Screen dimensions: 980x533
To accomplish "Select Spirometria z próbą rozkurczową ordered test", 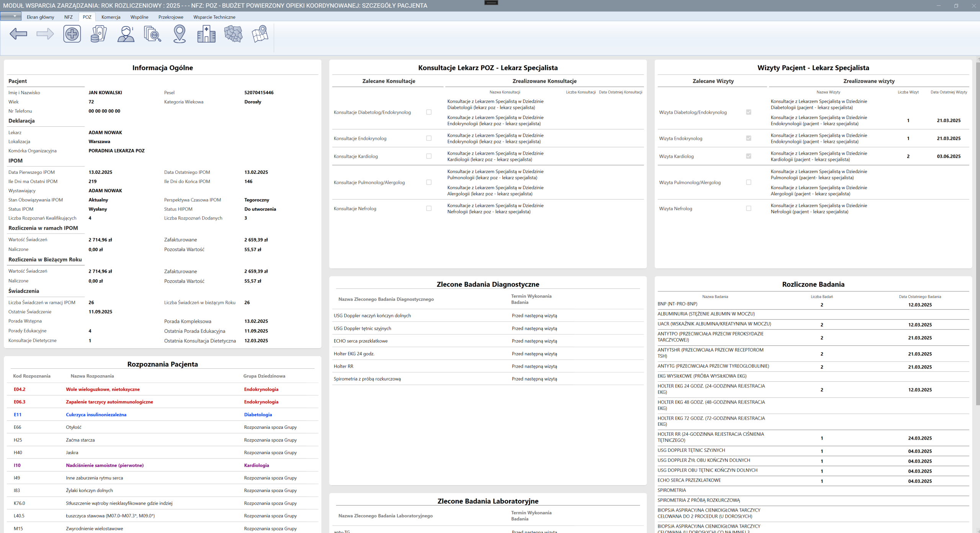I will pyautogui.click(x=488, y=379).
